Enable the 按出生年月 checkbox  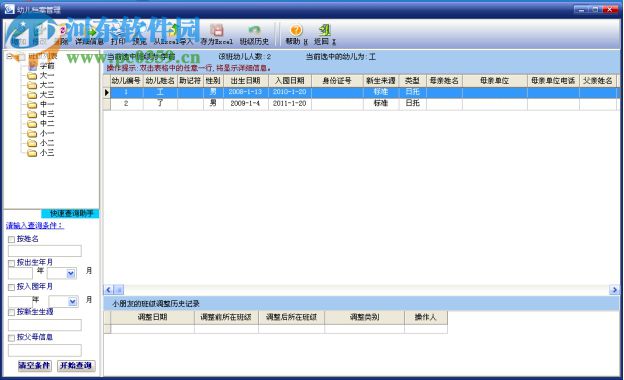[12, 263]
